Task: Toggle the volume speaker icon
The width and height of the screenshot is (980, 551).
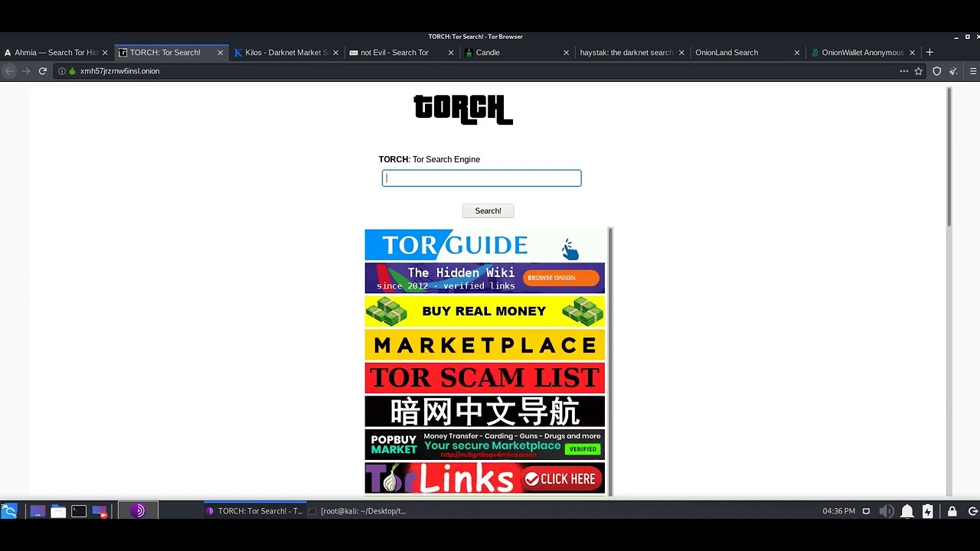Action: click(x=887, y=511)
